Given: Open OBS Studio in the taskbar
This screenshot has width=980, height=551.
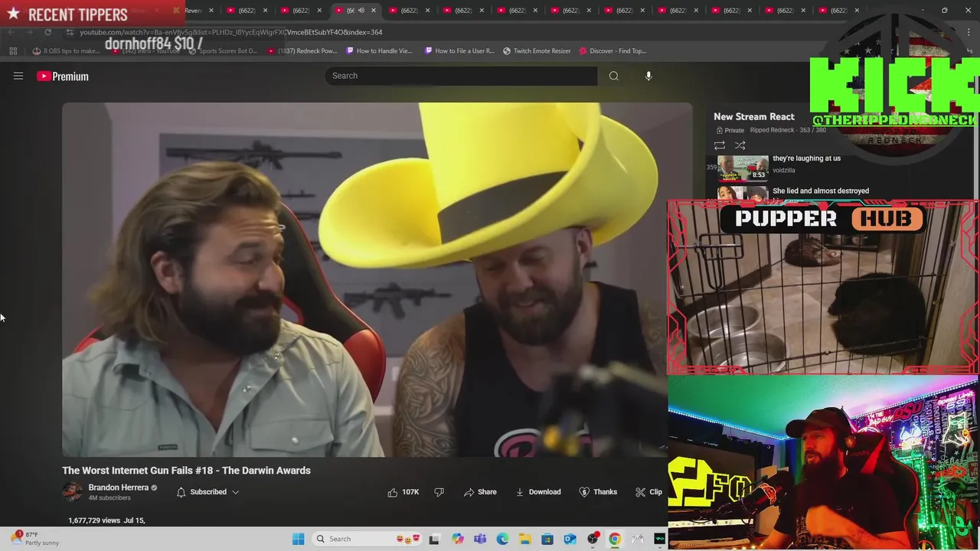Looking at the screenshot, I should 593,539.
